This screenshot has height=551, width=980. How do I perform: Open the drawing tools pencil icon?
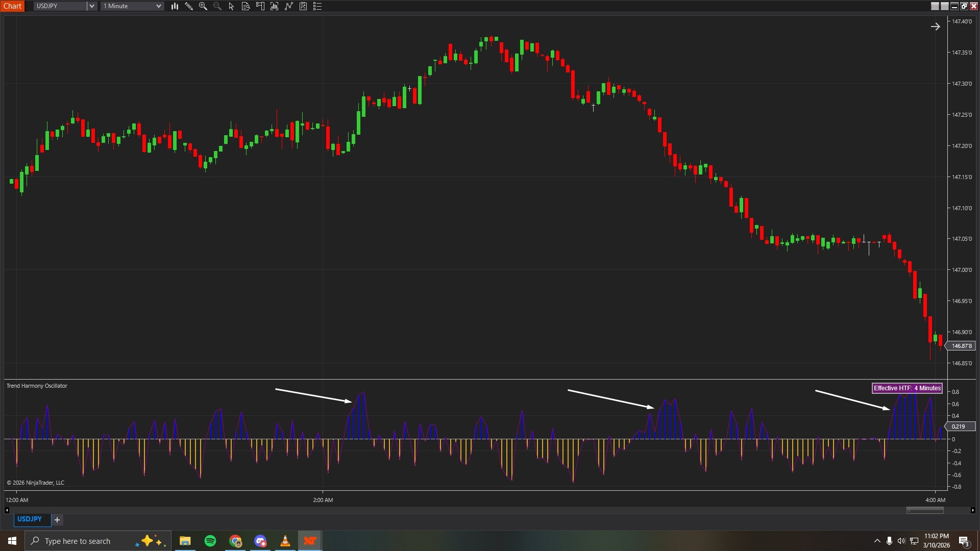(189, 6)
